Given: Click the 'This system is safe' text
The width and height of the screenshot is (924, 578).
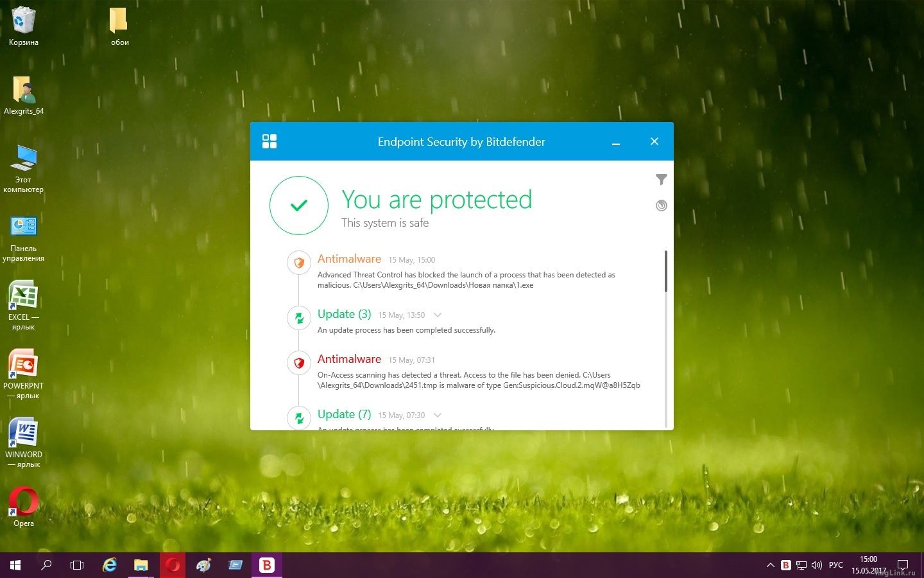Looking at the screenshot, I should click(x=385, y=223).
